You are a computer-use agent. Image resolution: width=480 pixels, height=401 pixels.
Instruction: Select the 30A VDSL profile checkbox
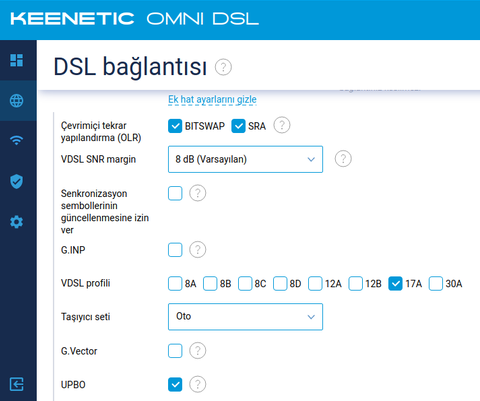(436, 283)
